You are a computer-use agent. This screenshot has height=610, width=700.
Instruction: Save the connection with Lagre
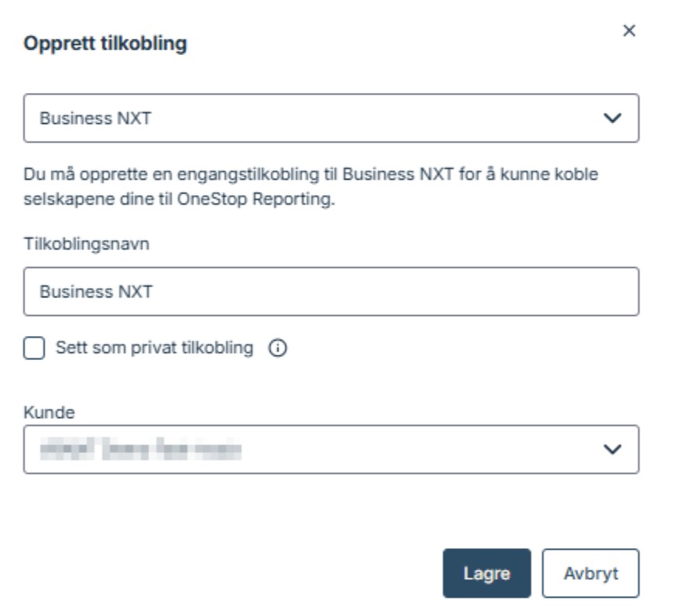pyautogui.click(x=486, y=574)
